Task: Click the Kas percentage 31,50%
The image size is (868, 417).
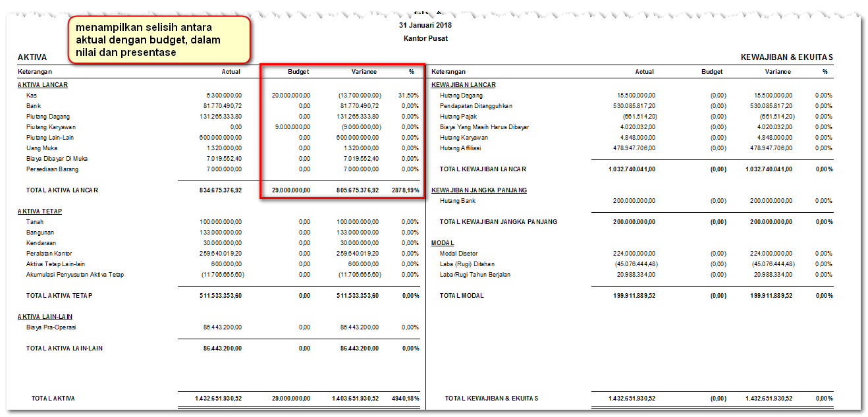Action: coord(410,96)
